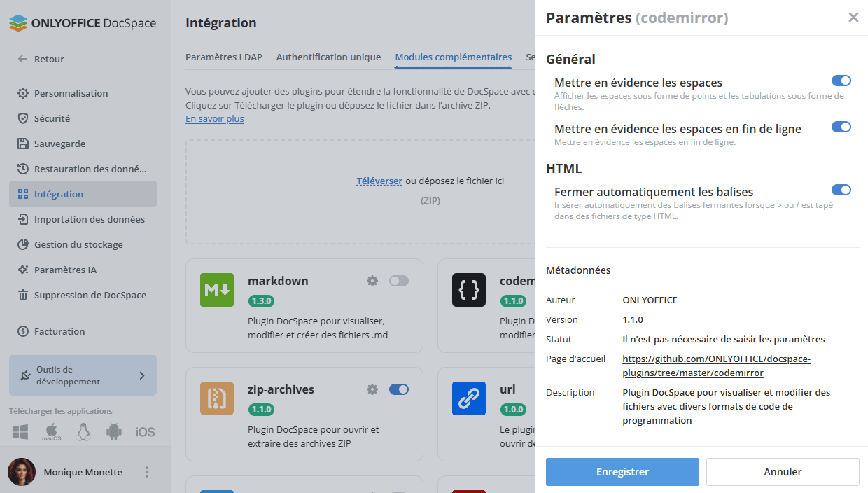Click the iOS app download icon

(x=145, y=432)
